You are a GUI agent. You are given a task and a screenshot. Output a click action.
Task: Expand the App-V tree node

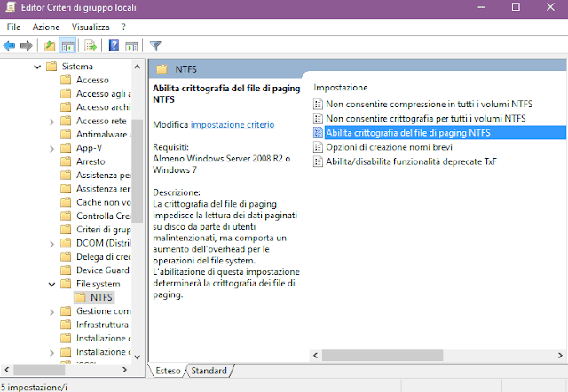point(52,148)
